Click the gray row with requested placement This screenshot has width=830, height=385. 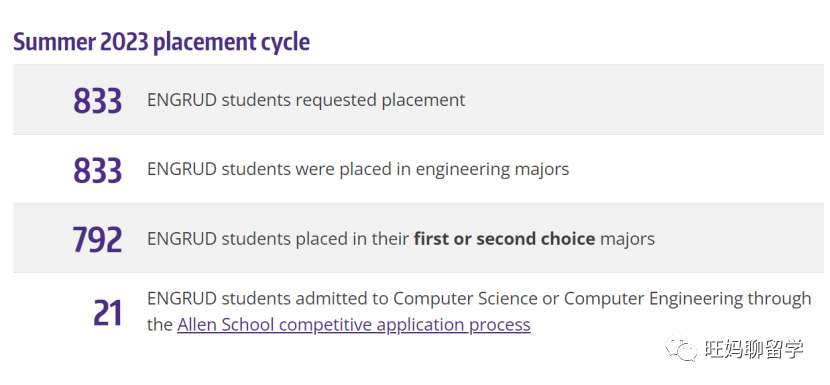tap(421, 100)
